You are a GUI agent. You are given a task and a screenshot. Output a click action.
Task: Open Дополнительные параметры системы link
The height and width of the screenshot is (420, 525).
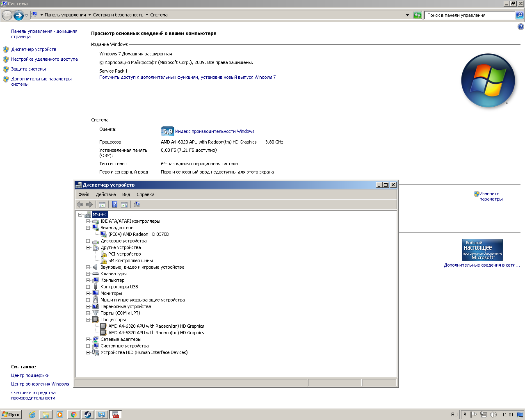pos(41,82)
